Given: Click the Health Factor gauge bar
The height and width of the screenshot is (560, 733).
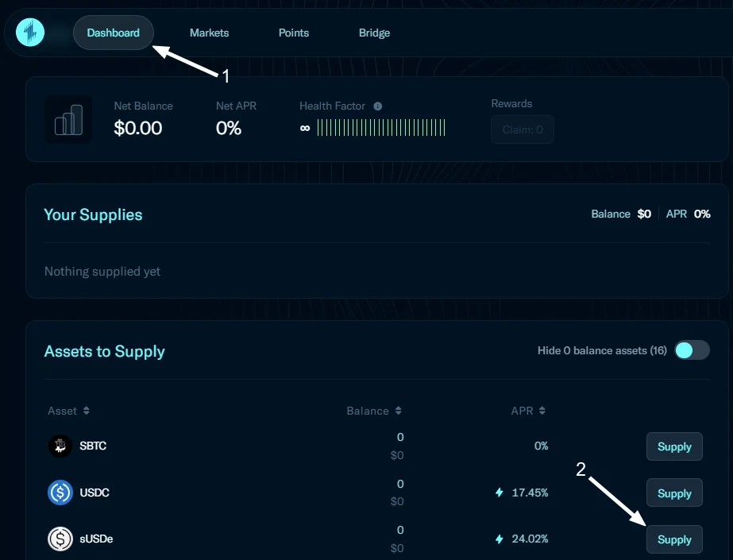Looking at the screenshot, I should pyautogui.click(x=381, y=128).
